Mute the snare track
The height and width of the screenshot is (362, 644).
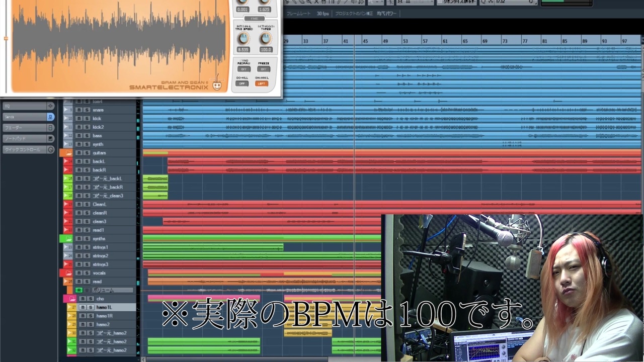tap(79, 110)
